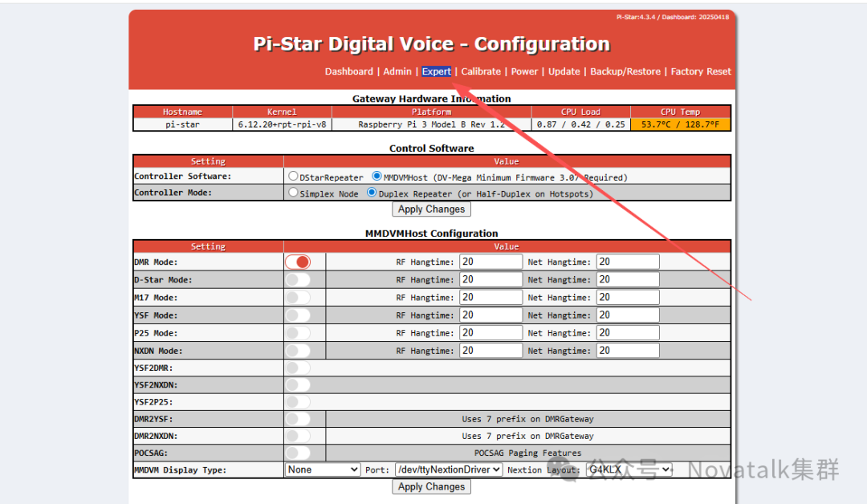Image resolution: width=867 pixels, height=504 pixels.
Task: Open the display Port dropdown
Action: click(x=449, y=469)
